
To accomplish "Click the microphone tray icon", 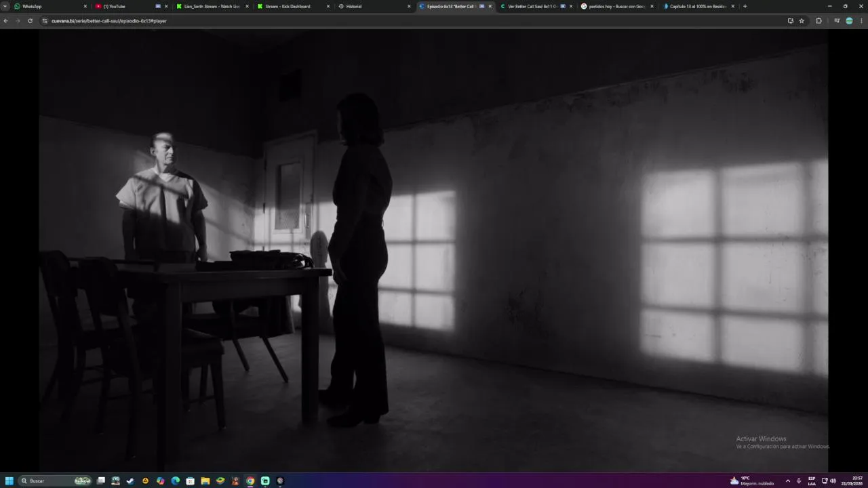I will point(799,481).
